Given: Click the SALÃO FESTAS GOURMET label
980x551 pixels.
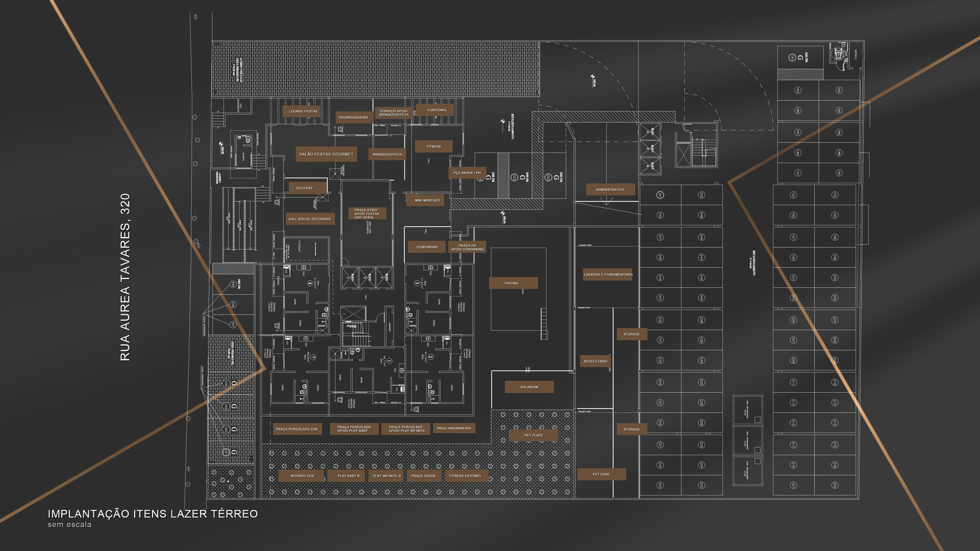Looking at the screenshot, I should coord(326,154).
